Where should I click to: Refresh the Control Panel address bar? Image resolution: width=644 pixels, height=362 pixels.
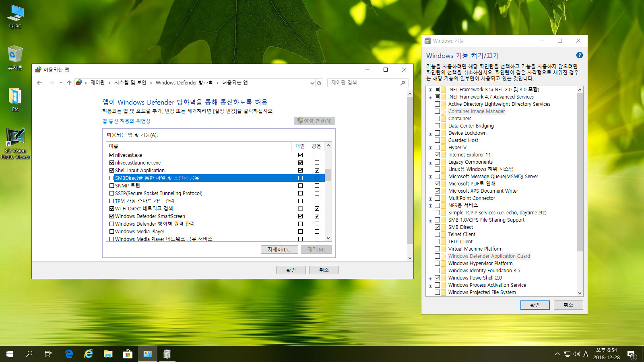pos(319,83)
